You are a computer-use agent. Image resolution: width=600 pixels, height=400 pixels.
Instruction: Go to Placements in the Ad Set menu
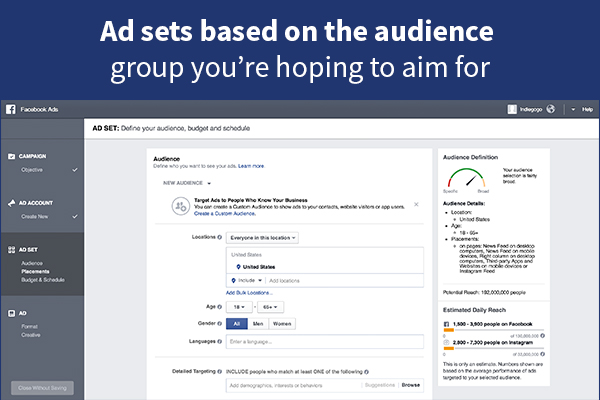pos(35,271)
